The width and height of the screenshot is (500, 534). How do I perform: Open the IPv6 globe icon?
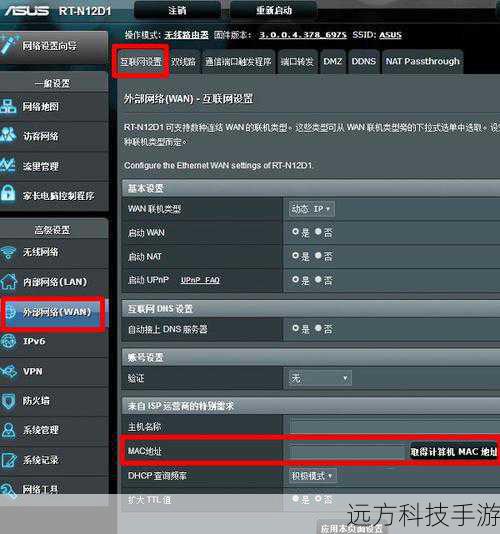point(8,342)
